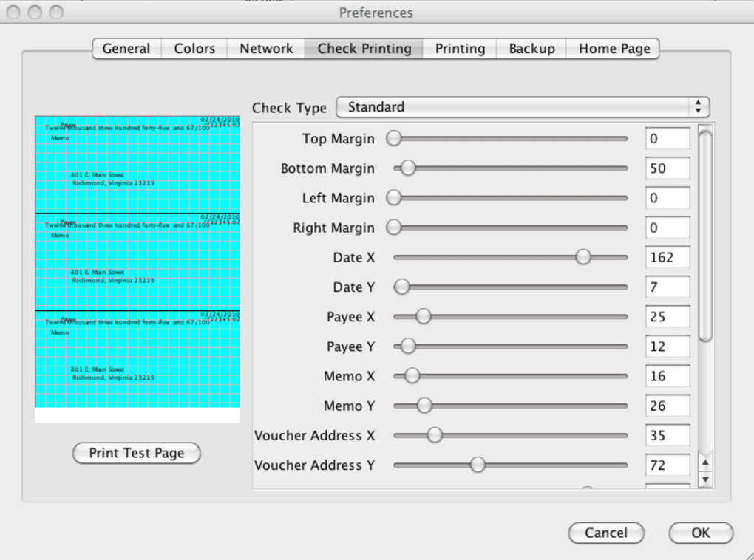Click the scrollbar up arrow
This screenshot has height=560, width=754.
point(705,463)
